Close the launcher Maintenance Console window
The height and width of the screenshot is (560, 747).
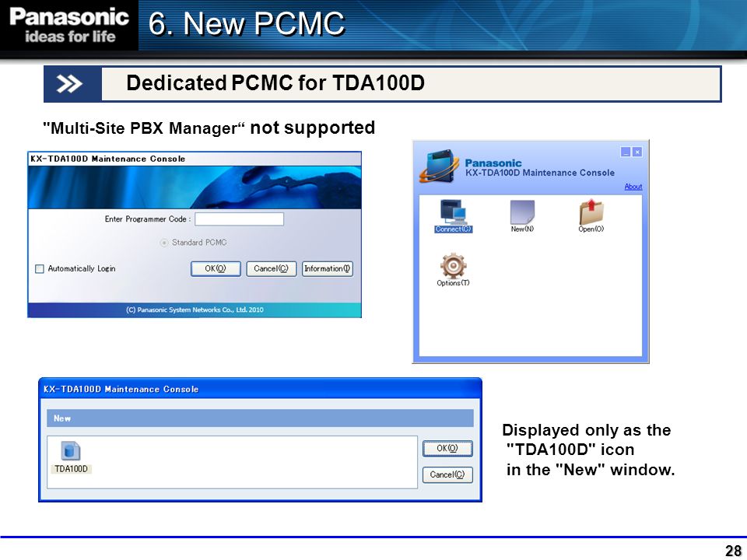[x=637, y=152]
